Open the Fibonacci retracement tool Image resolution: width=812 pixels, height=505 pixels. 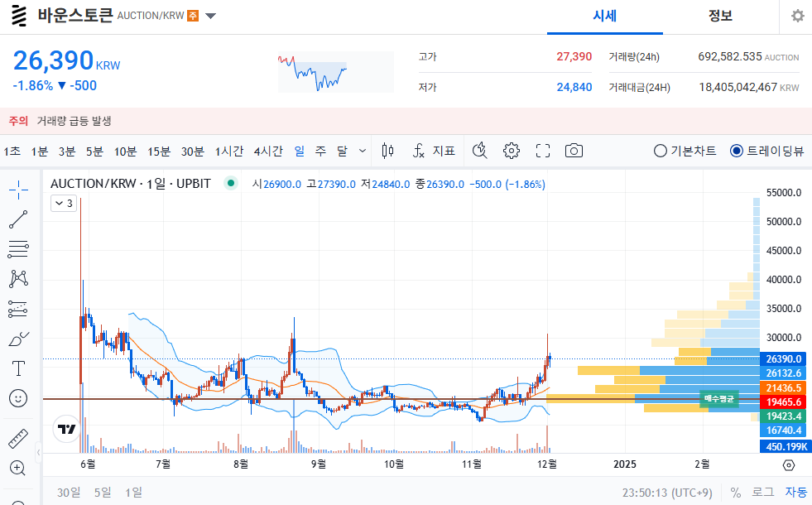click(18, 249)
